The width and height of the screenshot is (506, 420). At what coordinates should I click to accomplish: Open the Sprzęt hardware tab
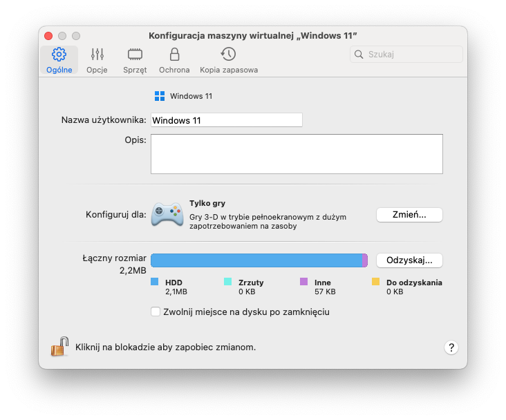click(135, 60)
